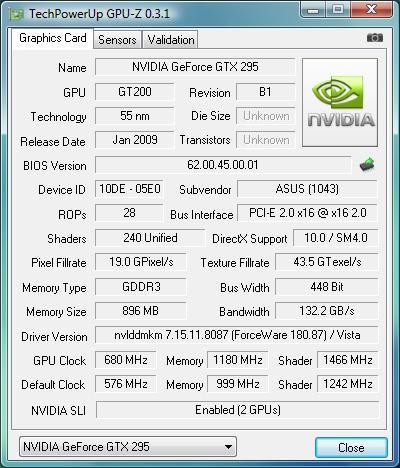Viewport: 400px width, 468px height.
Task: Click the Transistors Unknown field
Action: (266, 140)
